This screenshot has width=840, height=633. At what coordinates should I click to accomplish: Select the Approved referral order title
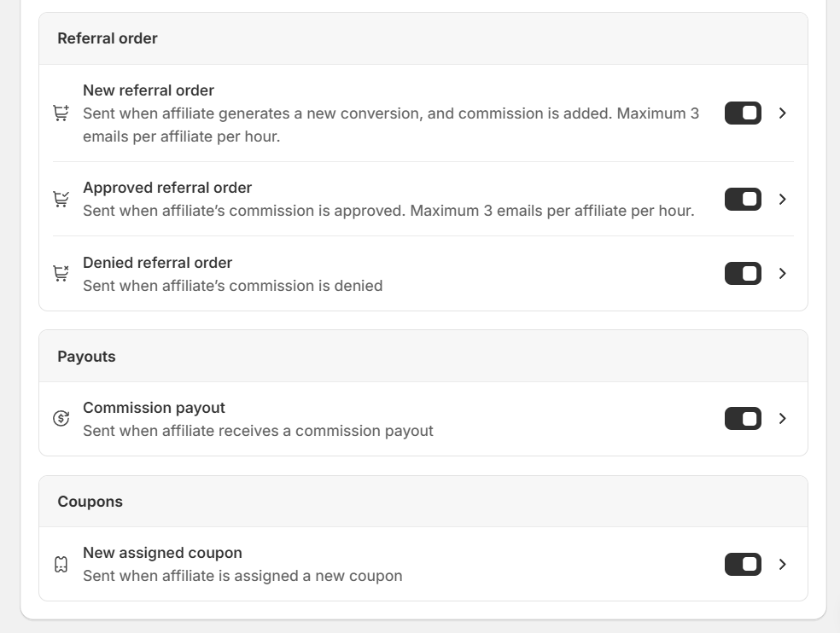pyautogui.click(x=167, y=188)
